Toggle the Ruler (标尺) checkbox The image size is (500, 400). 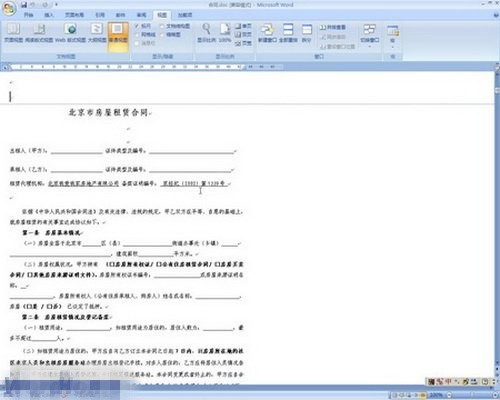pos(143,26)
